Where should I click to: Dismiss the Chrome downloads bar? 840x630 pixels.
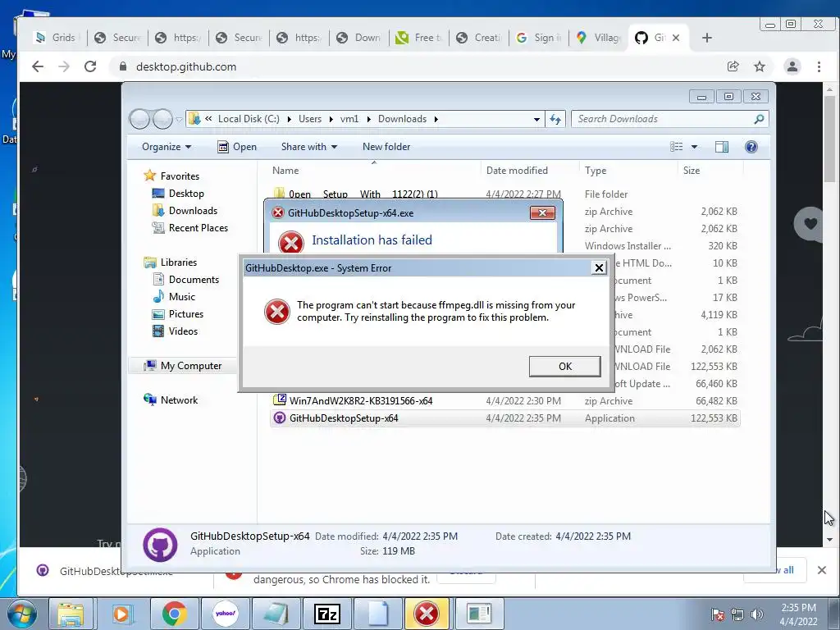[x=821, y=570]
